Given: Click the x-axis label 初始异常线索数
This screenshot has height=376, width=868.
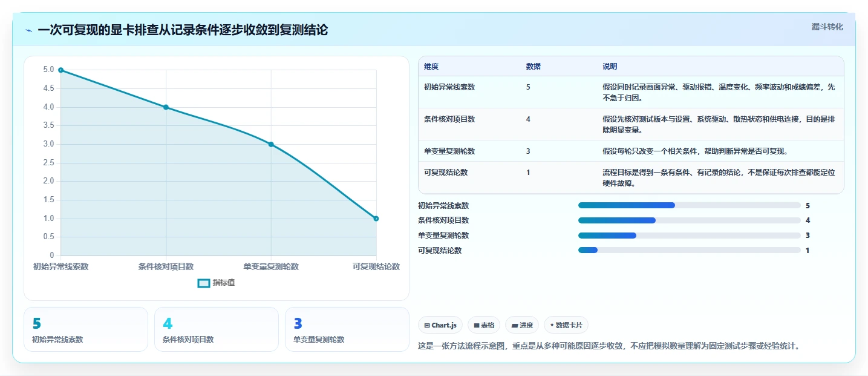Looking at the screenshot, I should [x=60, y=266].
